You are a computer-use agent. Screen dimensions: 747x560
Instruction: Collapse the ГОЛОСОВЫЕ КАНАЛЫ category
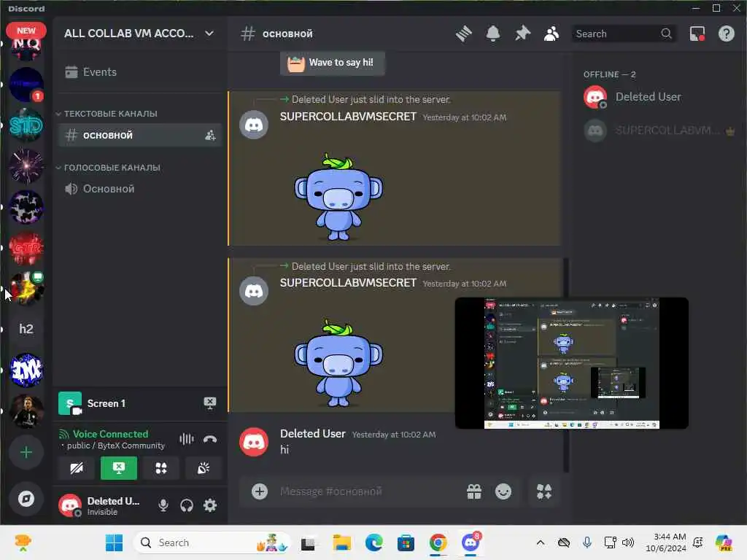click(108, 168)
